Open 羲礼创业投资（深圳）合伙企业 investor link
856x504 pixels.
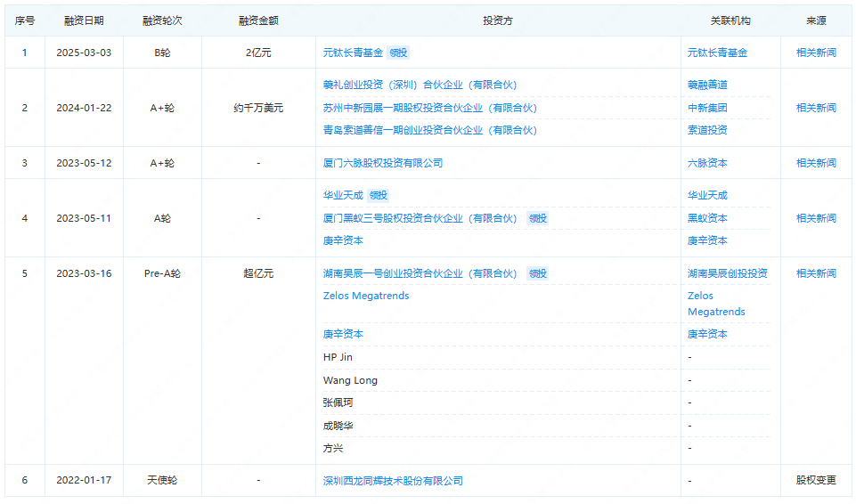(x=420, y=85)
